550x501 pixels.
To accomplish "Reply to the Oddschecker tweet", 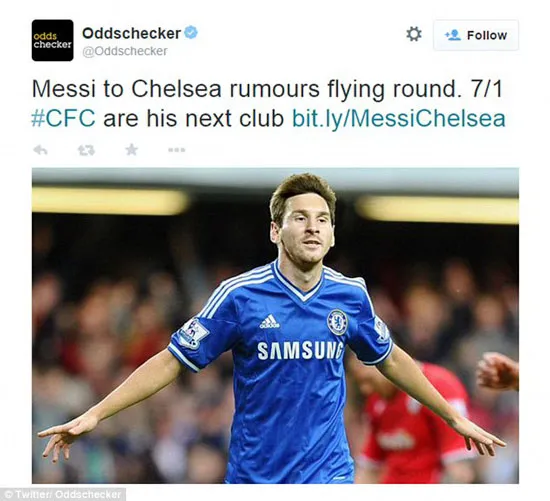I will pos(40,150).
